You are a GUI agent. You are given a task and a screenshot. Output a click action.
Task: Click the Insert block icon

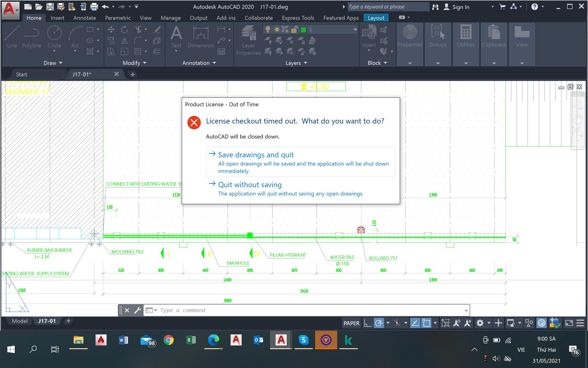(x=369, y=37)
